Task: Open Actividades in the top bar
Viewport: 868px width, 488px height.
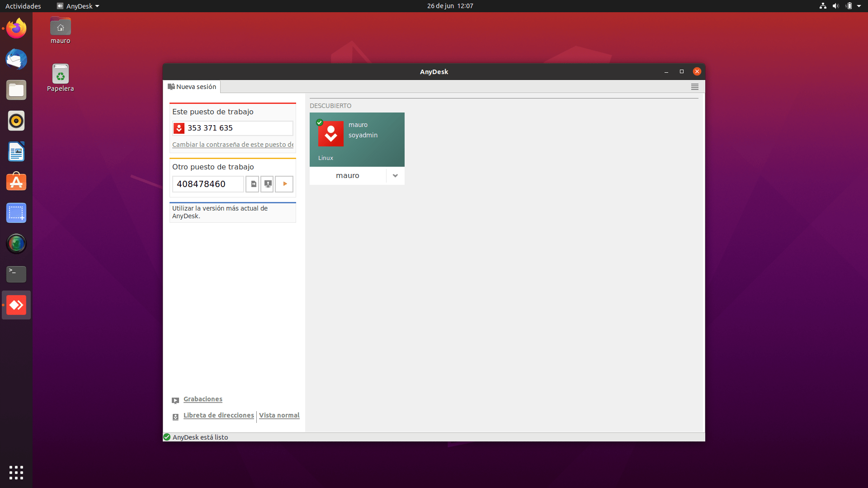Action: click(x=23, y=6)
